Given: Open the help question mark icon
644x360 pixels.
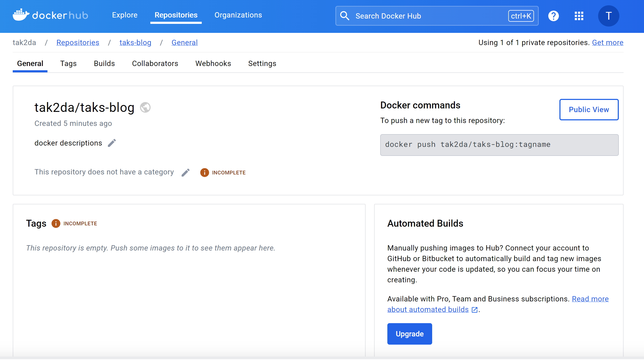Looking at the screenshot, I should [x=553, y=16].
